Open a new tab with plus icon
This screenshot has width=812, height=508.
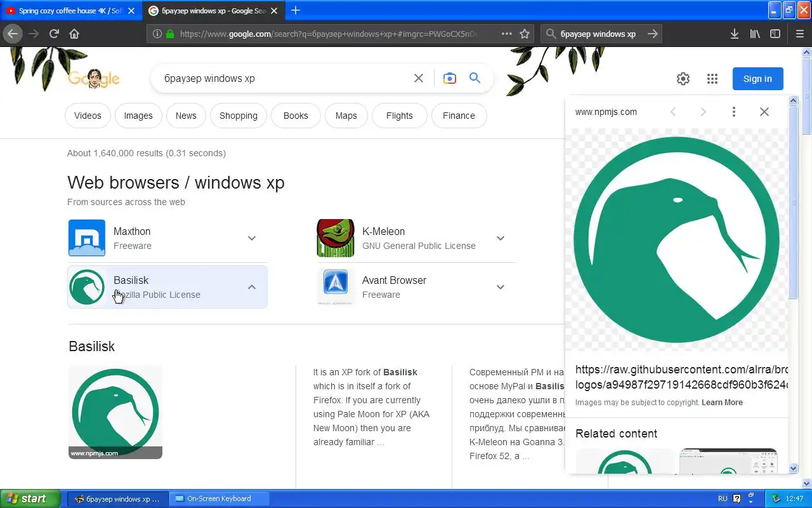(x=296, y=10)
